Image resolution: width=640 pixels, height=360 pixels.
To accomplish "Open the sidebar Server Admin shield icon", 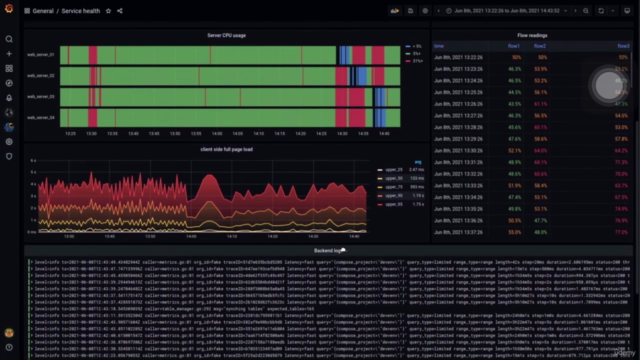I will [9, 157].
